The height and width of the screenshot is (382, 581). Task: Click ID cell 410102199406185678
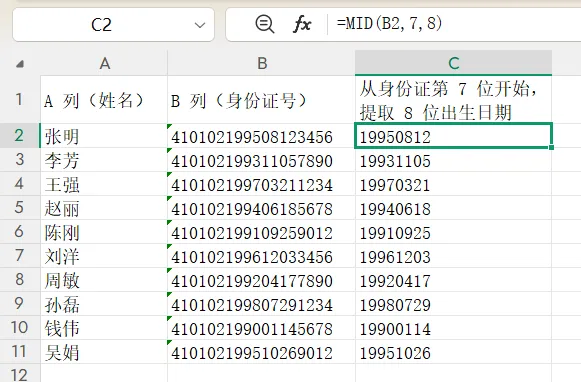click(261, 208)
